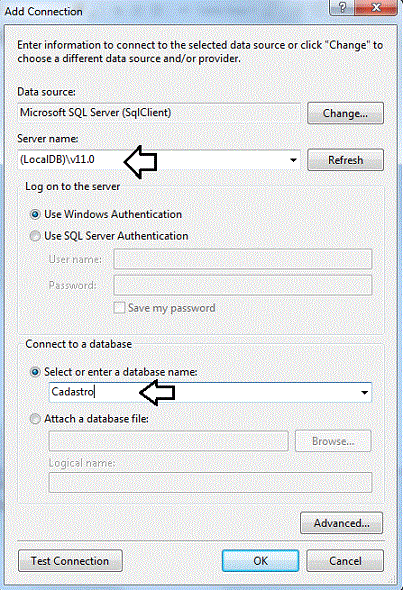Close the Add Connection dialog

376,7
